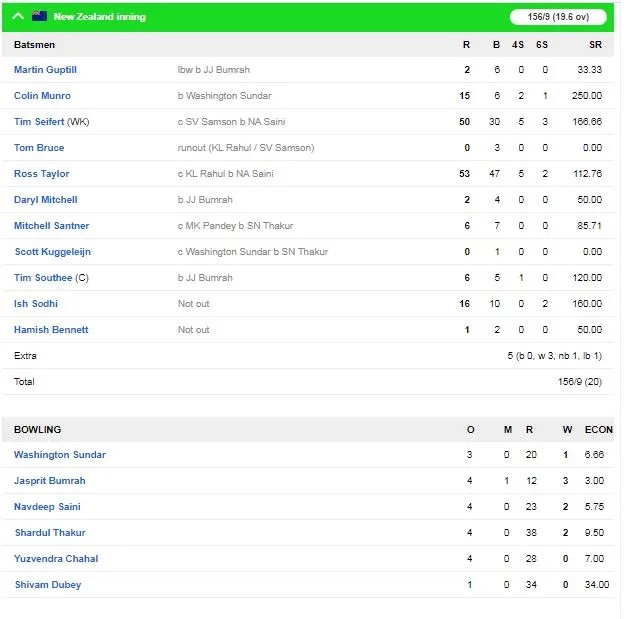The width and height of the screenshot is (640, 619).
Task: Select Tim Seifert batsman link
Action: pyautogui.click(x=39, y=122)
